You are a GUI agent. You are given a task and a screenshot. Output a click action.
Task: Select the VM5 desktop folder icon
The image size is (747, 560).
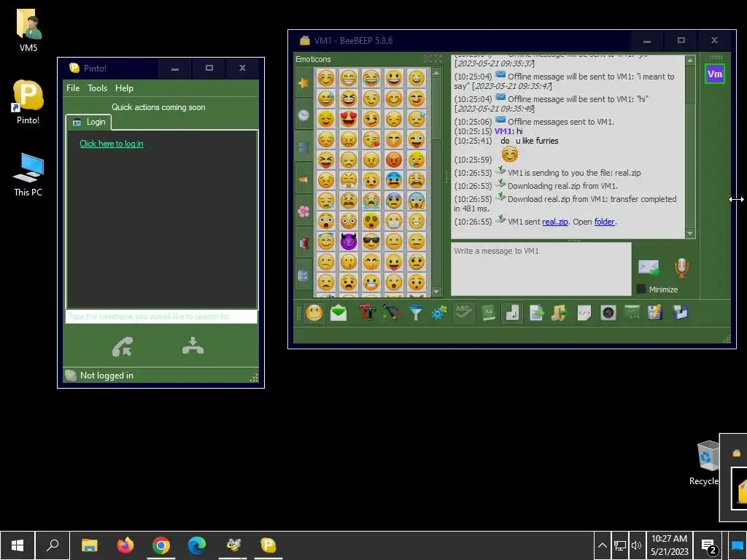28,30
